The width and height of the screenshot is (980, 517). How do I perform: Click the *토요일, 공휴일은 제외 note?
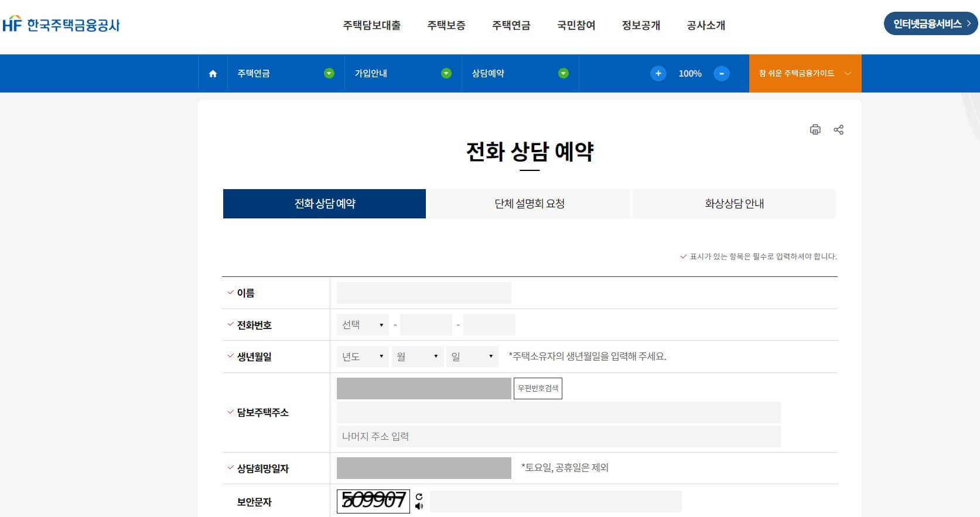point(565,468)
